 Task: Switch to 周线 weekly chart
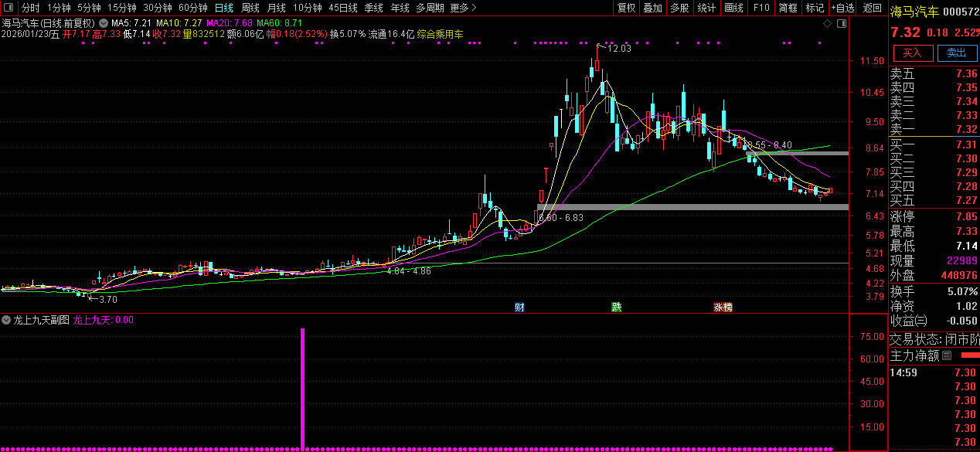[250, 8]
